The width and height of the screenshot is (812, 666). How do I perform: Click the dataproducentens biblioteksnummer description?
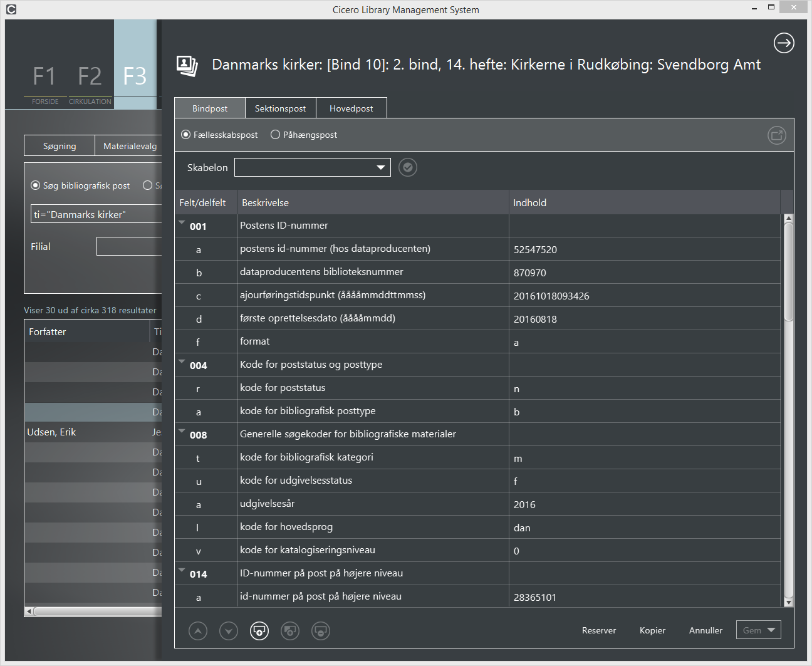pyautogui.click(x=321, y=272)
